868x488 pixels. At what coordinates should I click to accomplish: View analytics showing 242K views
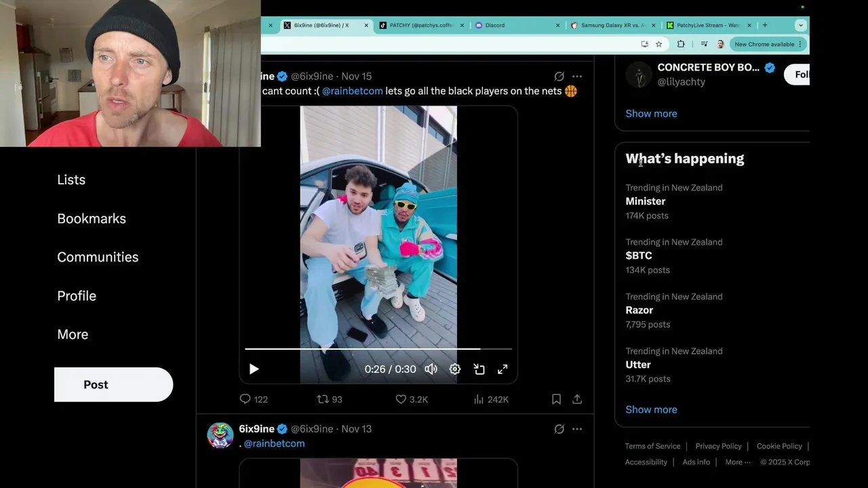click(x=492, y=399)
